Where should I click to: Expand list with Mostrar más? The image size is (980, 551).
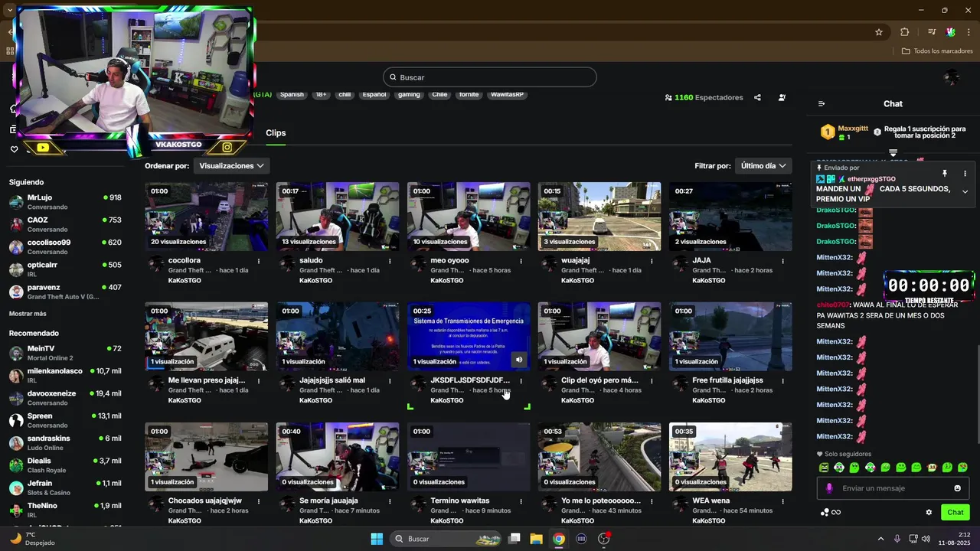28,314
